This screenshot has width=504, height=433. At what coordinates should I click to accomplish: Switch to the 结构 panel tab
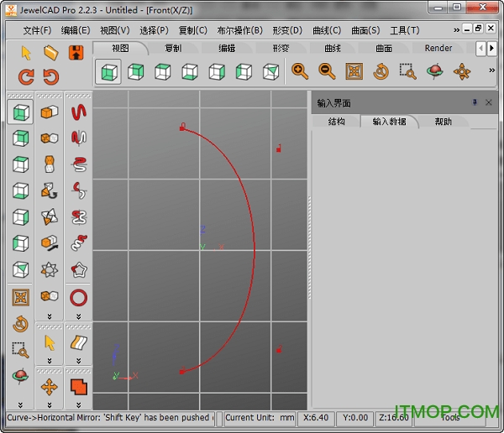pyautogui.click(x=336, y=122)
